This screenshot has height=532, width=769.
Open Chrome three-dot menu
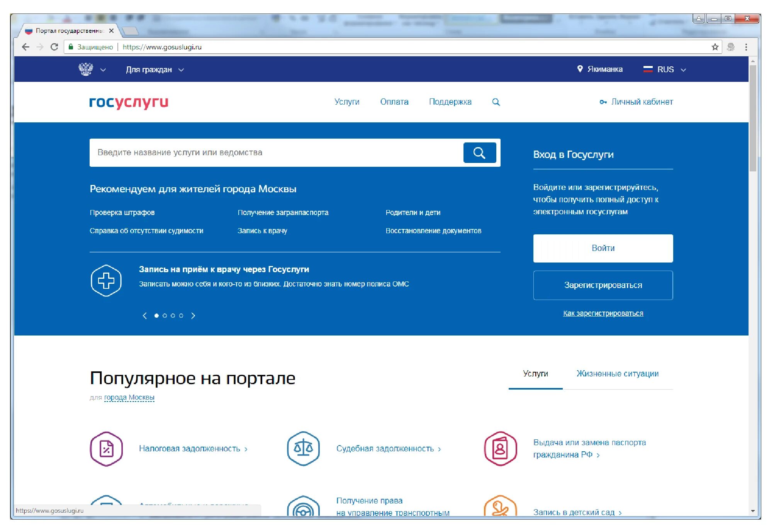[746, 47]
